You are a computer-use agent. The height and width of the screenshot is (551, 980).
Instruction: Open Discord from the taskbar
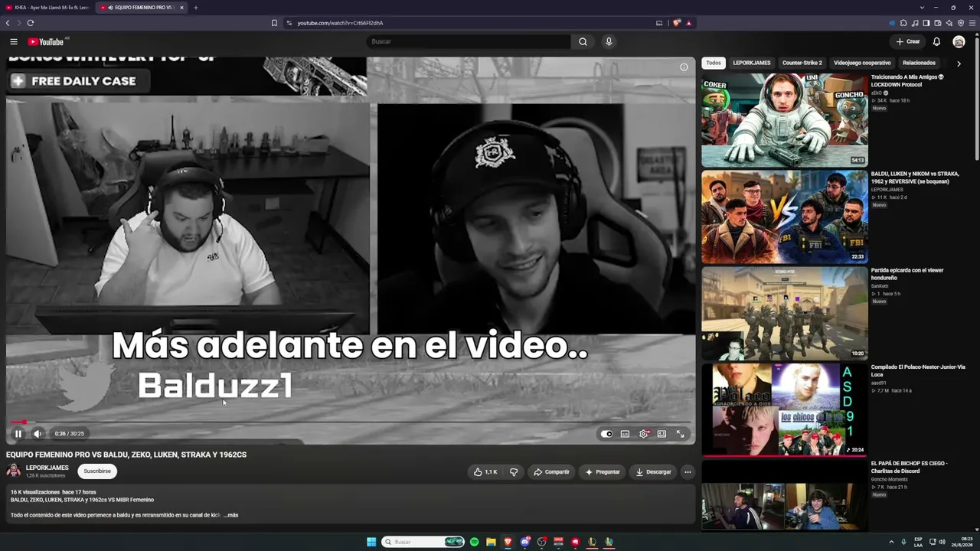[x=524, y=542]
